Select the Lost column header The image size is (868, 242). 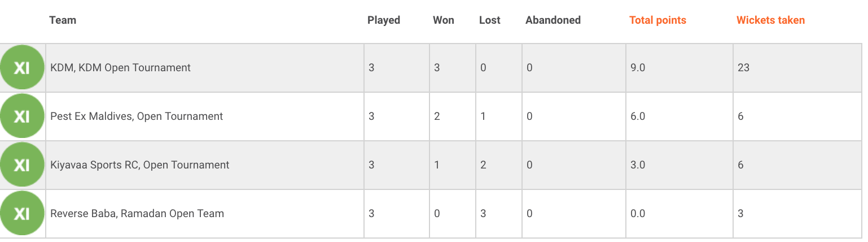pyautogui.click(x=490, y=20)
